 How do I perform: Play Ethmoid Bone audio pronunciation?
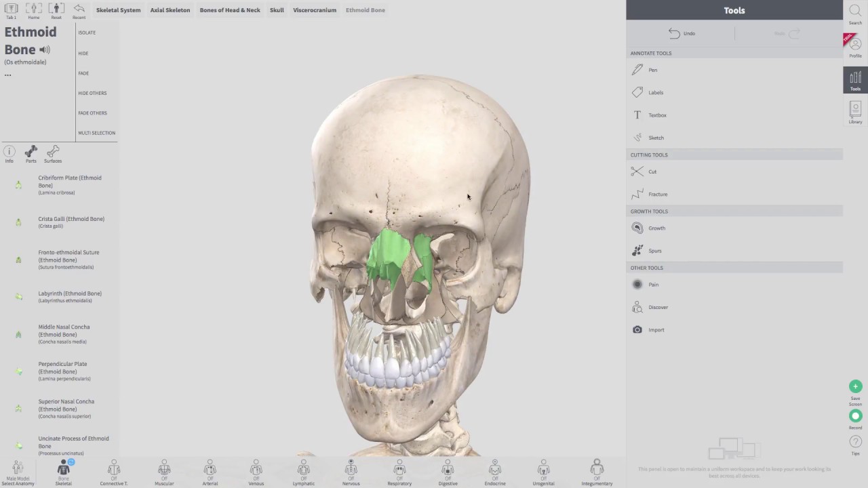tap(45, 49)
